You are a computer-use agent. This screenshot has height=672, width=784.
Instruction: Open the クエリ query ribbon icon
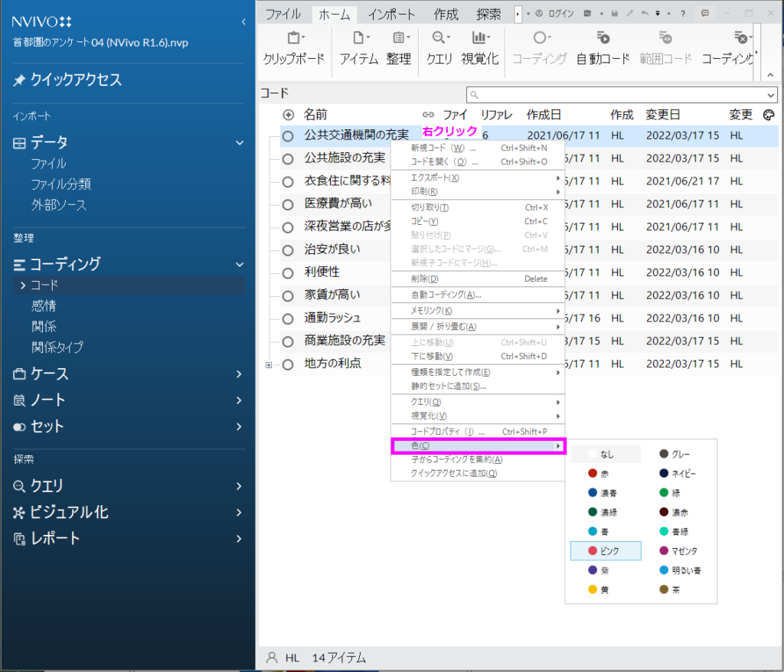(439, 38)
